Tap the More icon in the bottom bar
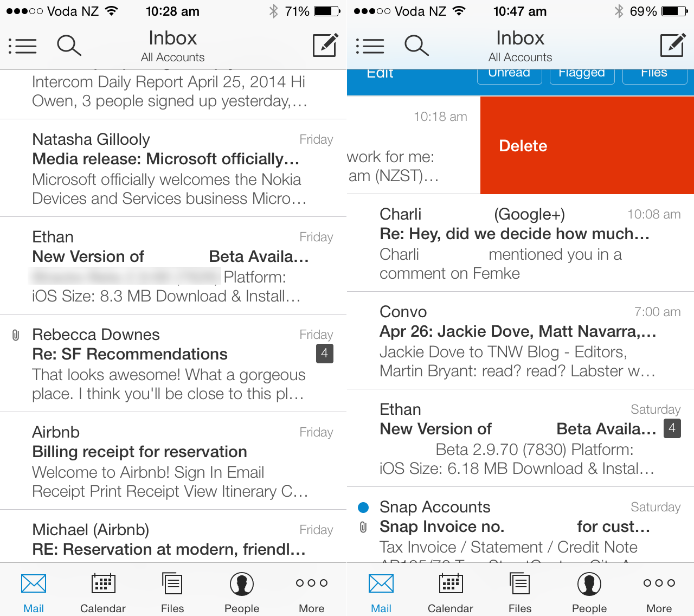694x616 pixels. click(x=311, y=591)
